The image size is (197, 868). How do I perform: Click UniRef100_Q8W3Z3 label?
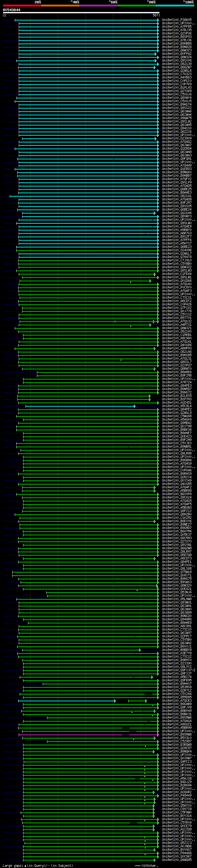tap(176, 50)
